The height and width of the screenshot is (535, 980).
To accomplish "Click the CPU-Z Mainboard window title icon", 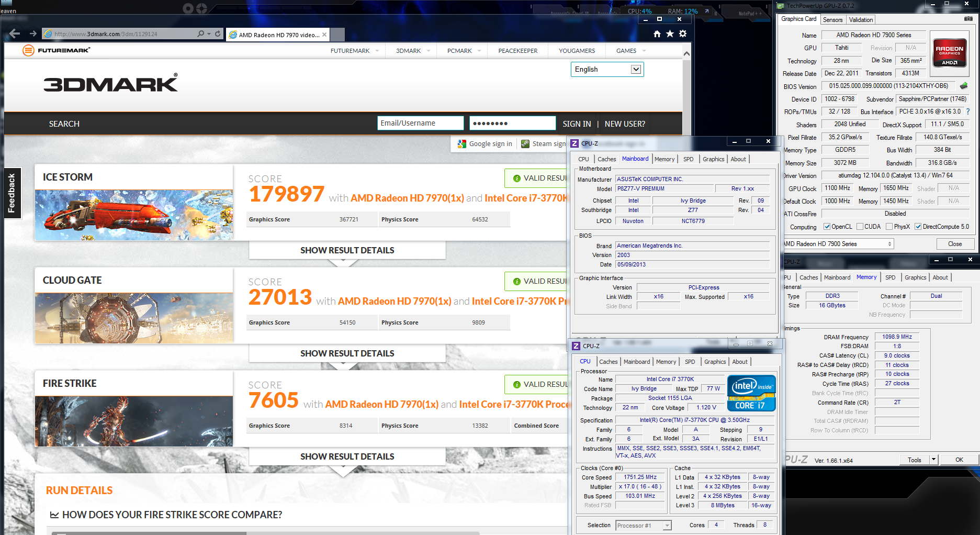I will (x=575, y=143).
